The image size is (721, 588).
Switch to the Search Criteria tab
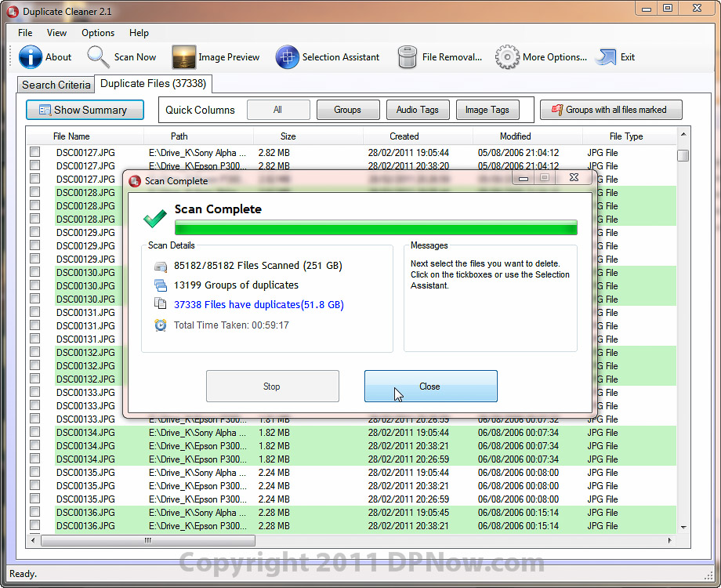point(56,85)
